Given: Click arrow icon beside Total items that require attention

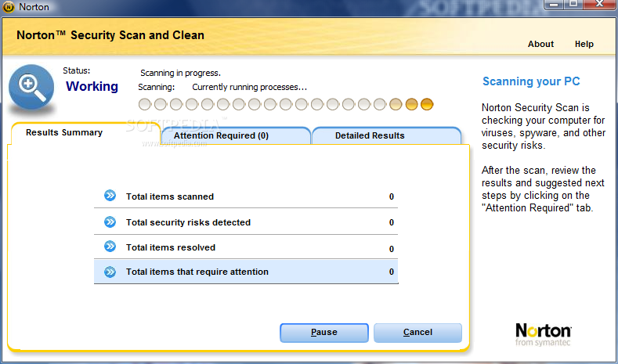Looking at the screenshot, I should (x=110, y=272).
